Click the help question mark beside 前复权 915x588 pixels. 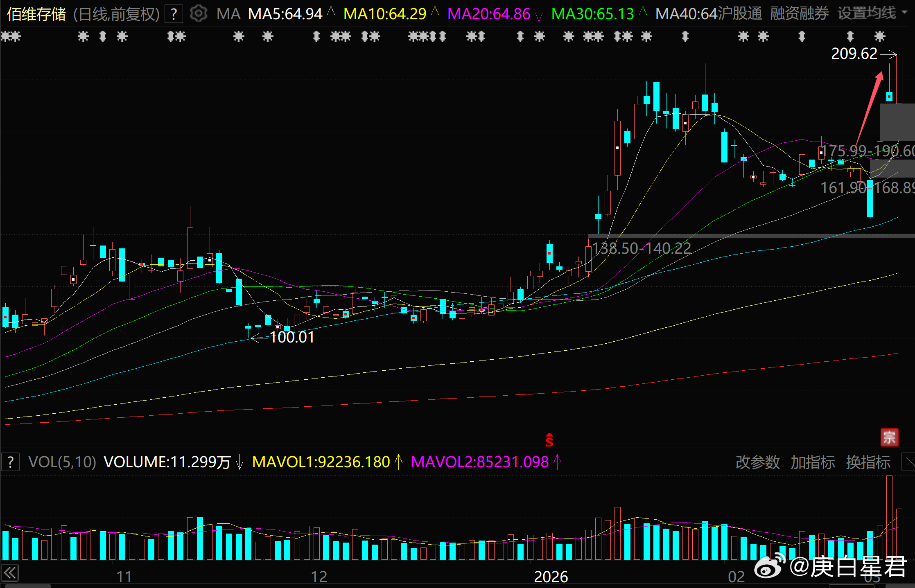[174, 14]
